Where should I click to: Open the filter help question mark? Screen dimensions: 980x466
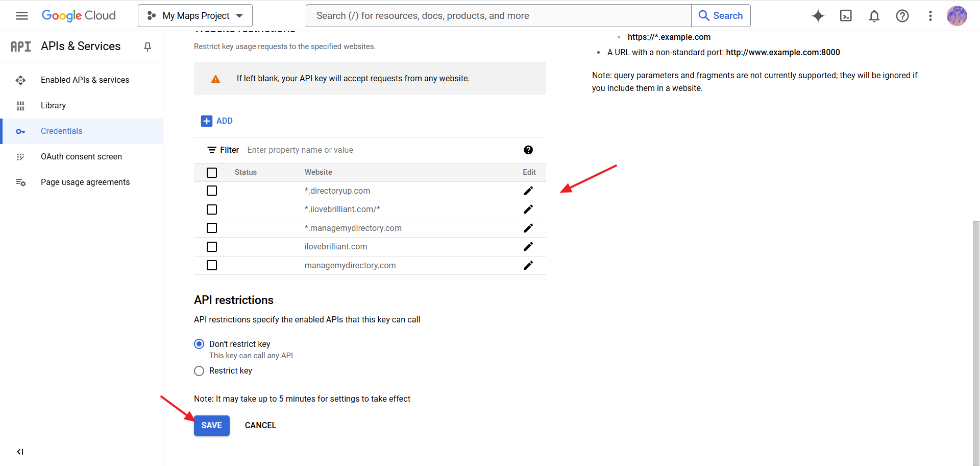click(x=528, y=150)
